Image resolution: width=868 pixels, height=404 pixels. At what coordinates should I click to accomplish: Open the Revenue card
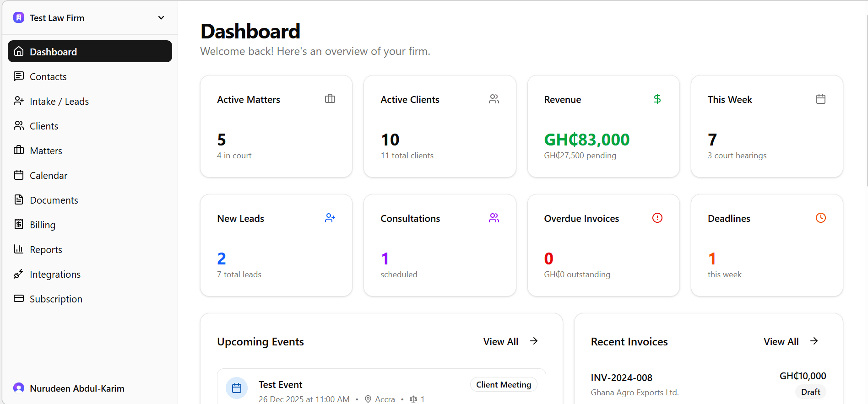[x=603, y=126]
